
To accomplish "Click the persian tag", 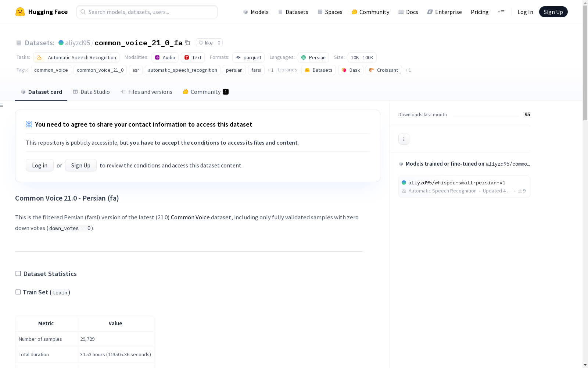I will (x=234, y=70).
